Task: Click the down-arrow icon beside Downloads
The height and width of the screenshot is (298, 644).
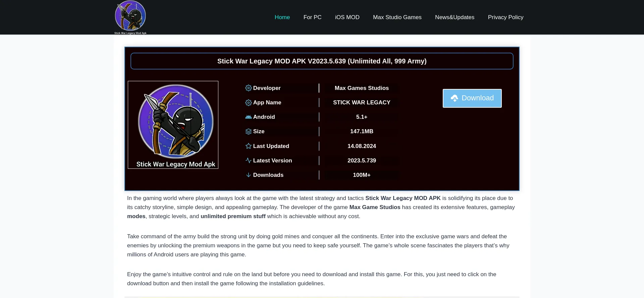Action: (x=249, y=175)
